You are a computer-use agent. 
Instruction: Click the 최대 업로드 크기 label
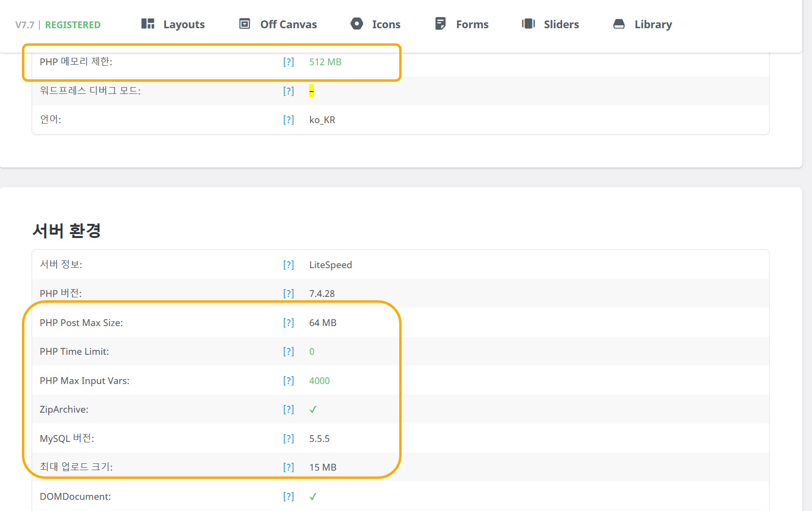[76, 467]
